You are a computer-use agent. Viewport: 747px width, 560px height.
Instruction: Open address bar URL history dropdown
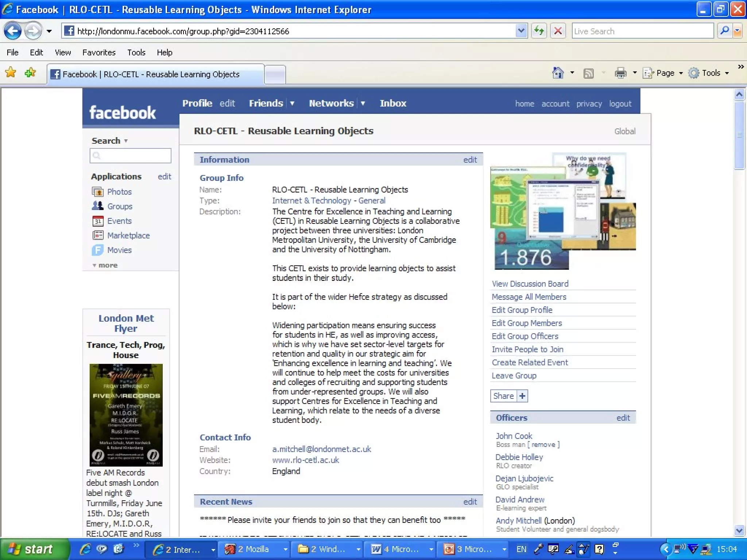[521, 31]
